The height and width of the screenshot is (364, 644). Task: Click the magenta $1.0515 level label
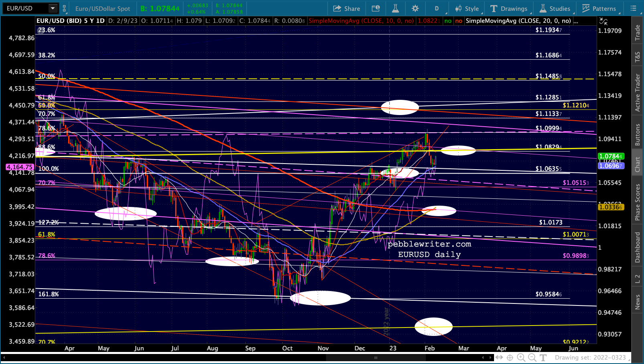click(x=576, y=183)
